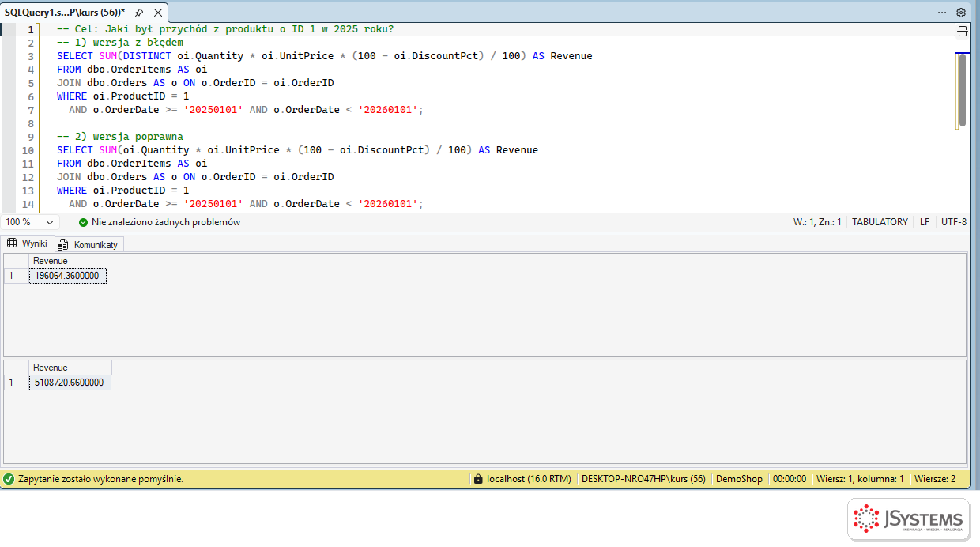Close the SQLQuery1 query tab
The image size is (980, 547).
[x=158, y=13]
